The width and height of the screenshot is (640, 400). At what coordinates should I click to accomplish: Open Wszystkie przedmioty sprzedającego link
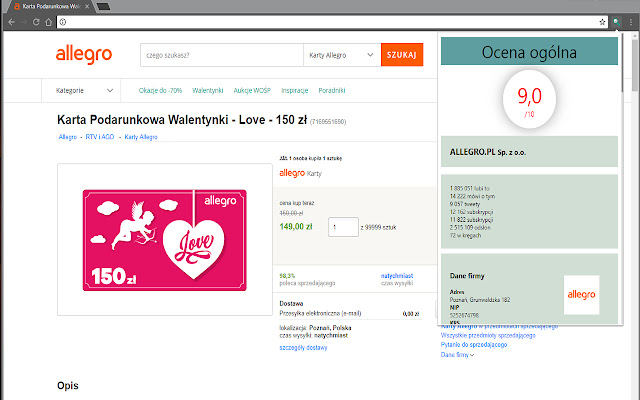coord(488,336)
